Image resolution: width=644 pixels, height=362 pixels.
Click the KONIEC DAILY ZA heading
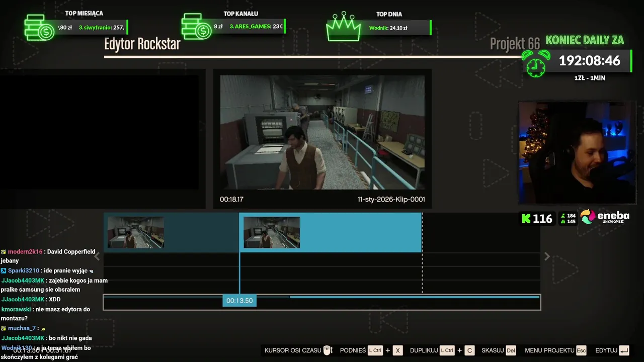[x=585, y=40]
